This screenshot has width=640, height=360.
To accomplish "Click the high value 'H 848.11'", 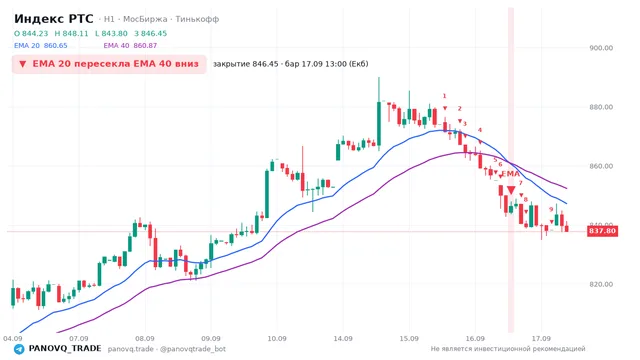I will click(71, 33).
